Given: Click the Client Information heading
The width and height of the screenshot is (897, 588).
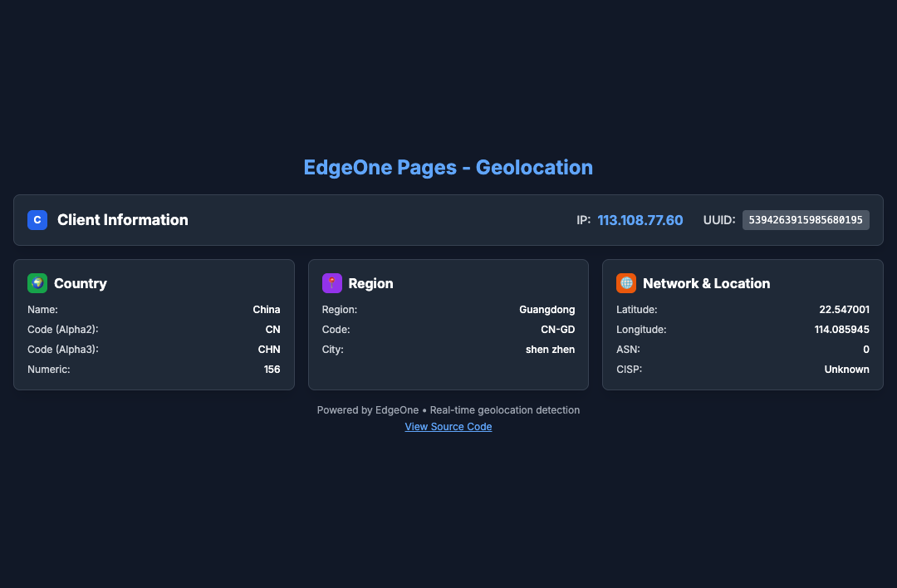Looking at the screenshot, I should [122, 220].
